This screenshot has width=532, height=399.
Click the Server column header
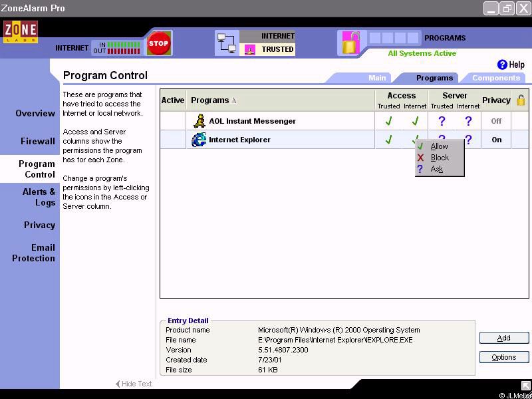tap(455, 96)
